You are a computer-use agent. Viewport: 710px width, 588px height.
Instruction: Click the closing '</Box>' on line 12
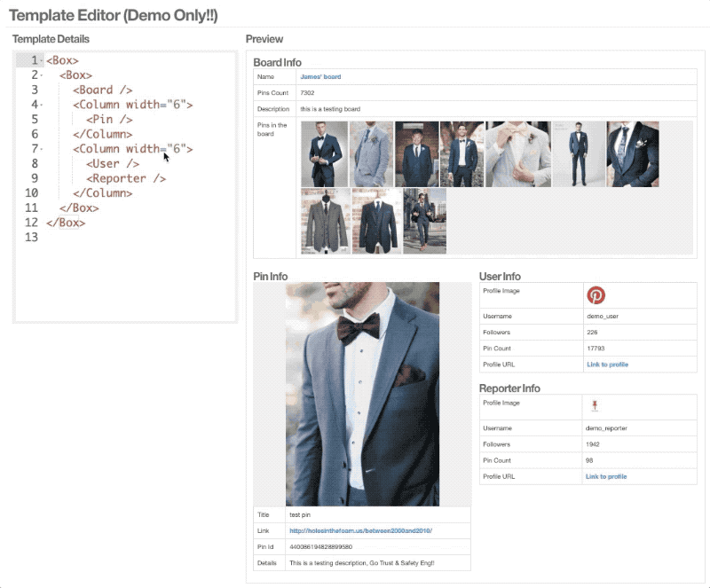coord(66,223)
